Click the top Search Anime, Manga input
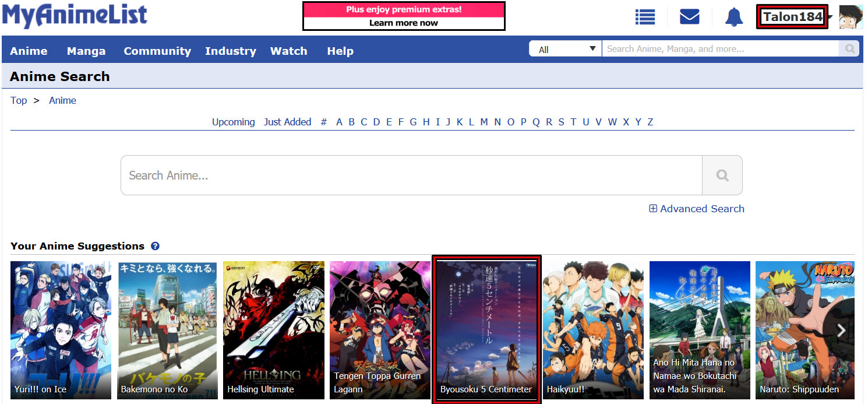This screenshot has height=404, width=868. click(x=721, y=49)
